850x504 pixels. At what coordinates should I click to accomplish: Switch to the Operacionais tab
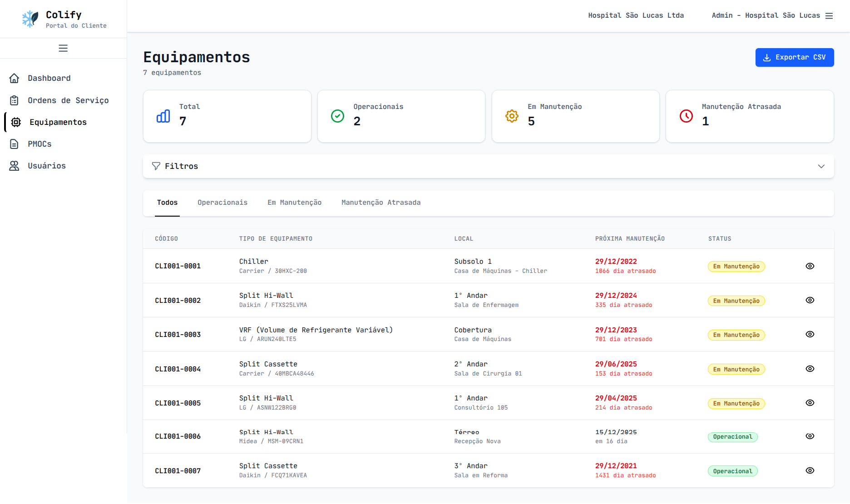[x=222, y=203]
